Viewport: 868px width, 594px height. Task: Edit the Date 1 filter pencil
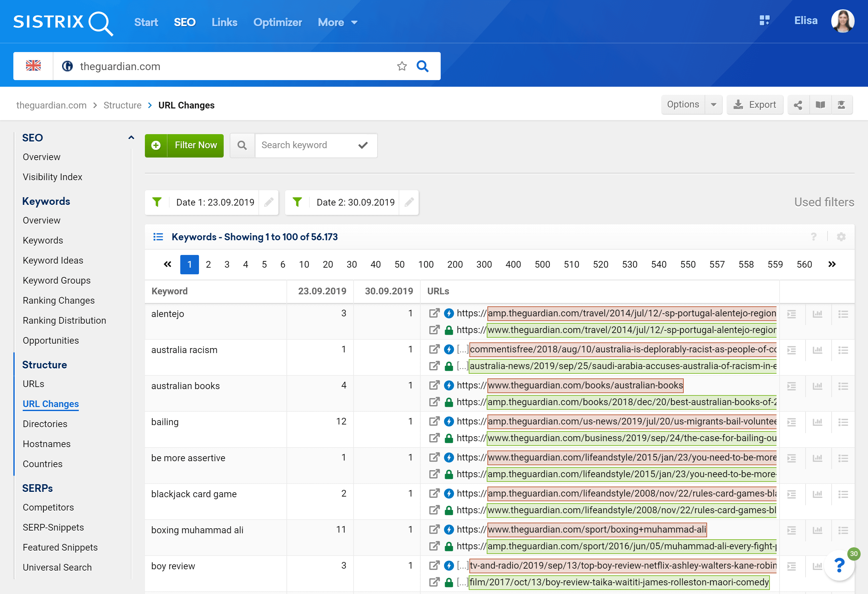(268, 202)
